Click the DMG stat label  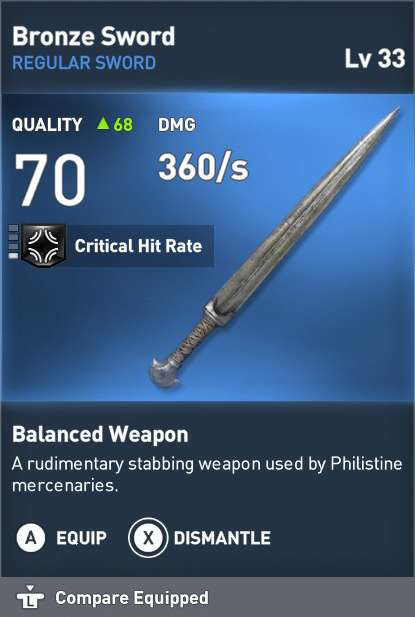[x=177, y=125]
